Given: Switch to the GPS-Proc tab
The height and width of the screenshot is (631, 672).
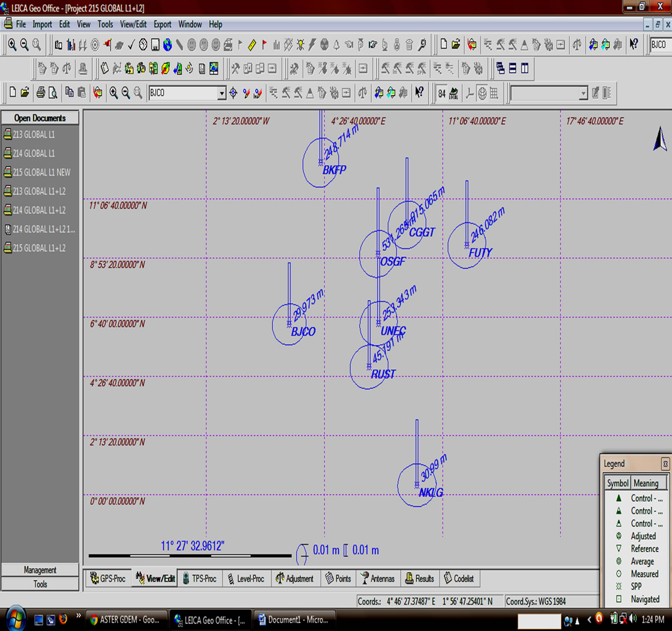Looking at the screenshot, I should 108,579.
